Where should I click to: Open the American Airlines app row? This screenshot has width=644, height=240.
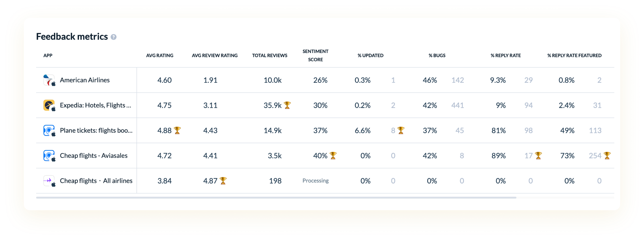coord(85,80)
